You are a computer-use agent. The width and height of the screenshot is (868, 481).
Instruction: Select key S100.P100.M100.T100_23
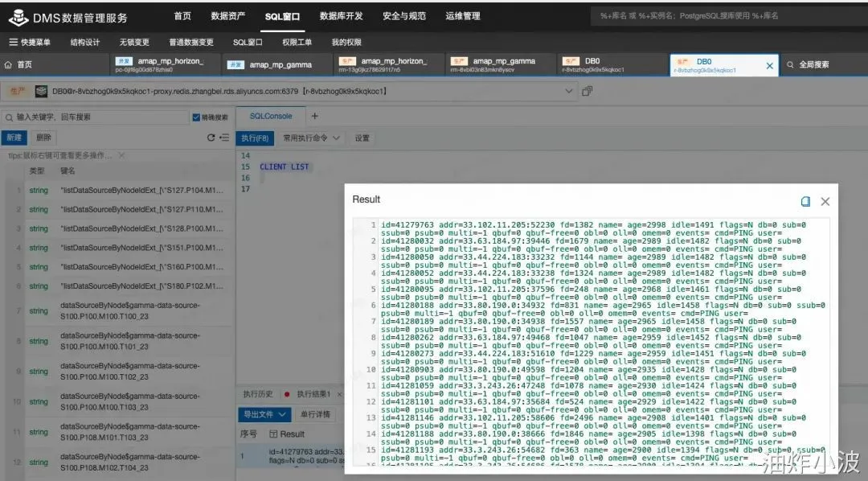[x=118, y=310]
